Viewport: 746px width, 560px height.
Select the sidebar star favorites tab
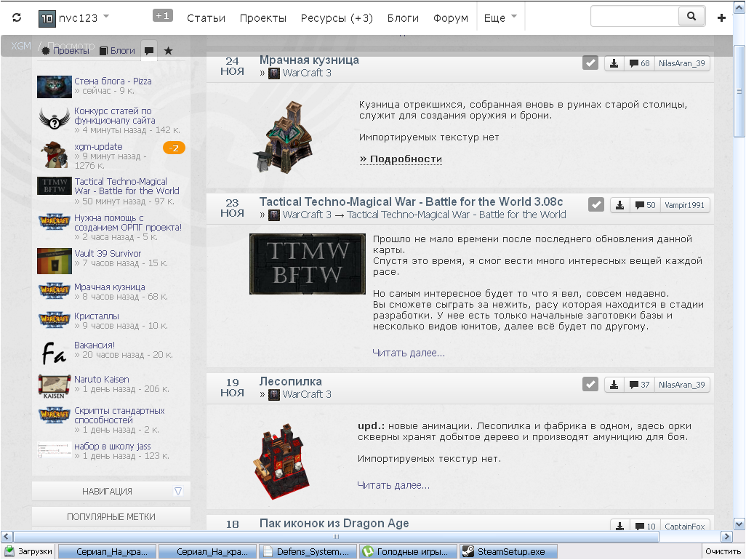(x=168, y=50)
